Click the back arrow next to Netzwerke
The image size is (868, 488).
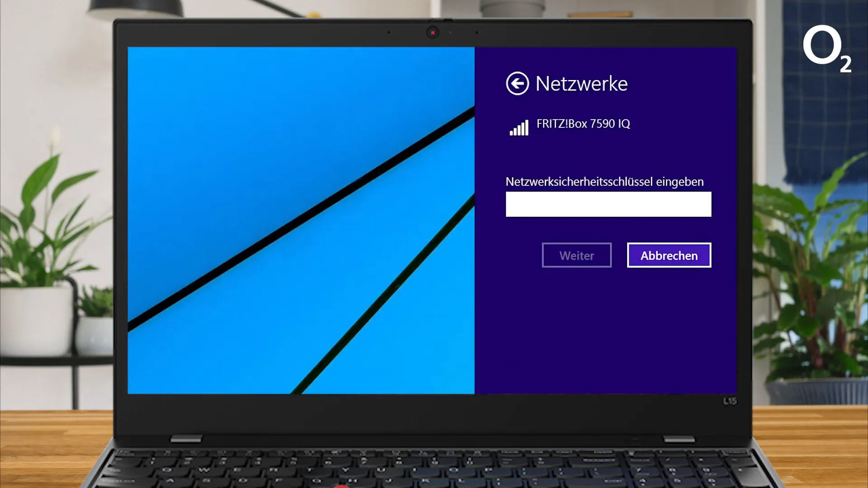point(517,84)
